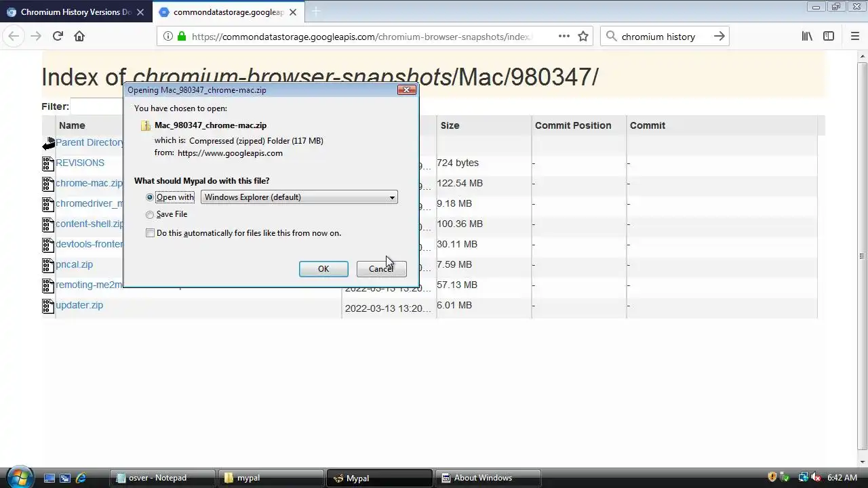Open the page actions three-dot menu

tap(564, 37)
